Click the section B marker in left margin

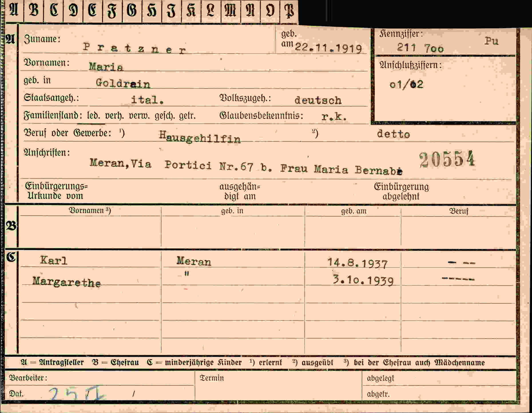(11, 226)
